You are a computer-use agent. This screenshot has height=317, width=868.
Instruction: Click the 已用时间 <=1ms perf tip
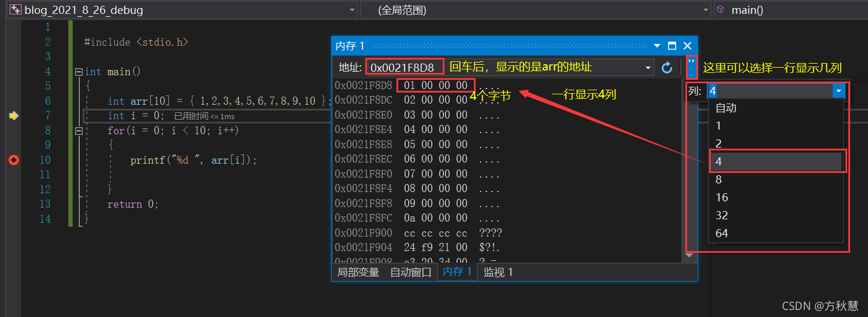click(205, 116)
